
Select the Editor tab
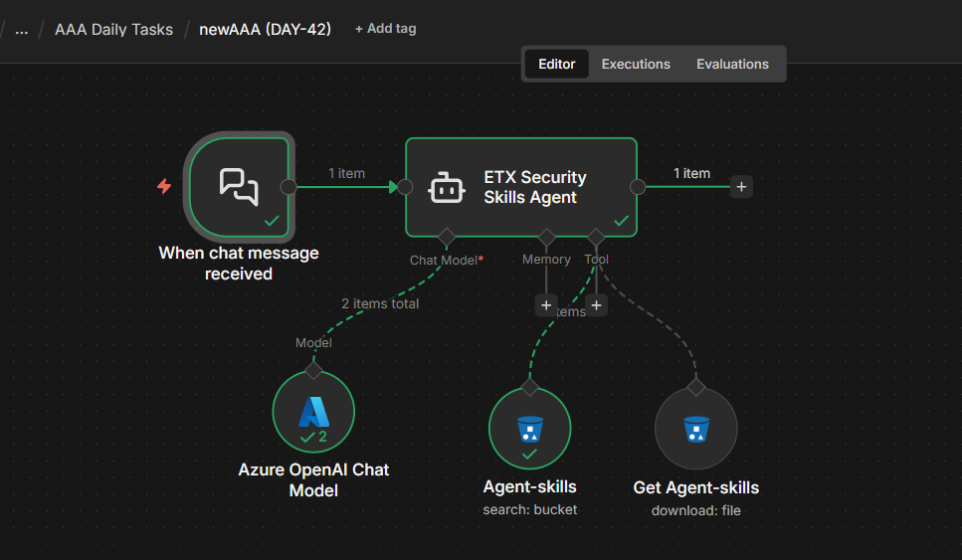coord(556,64)
